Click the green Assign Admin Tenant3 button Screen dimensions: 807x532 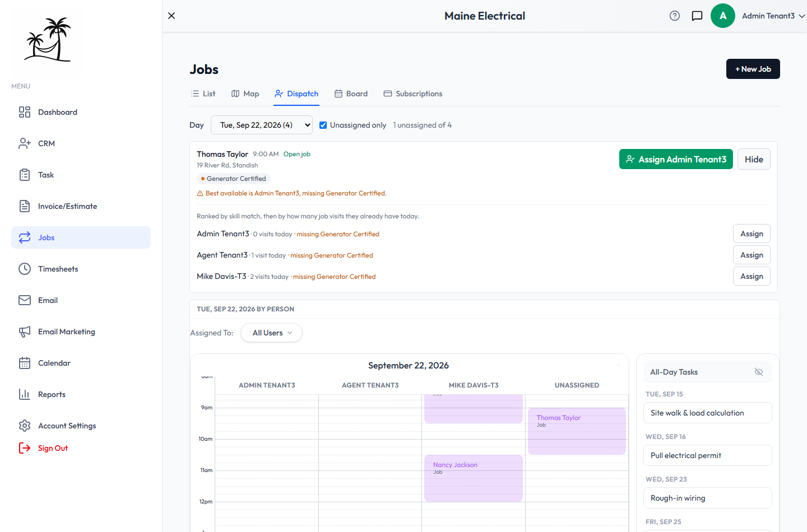point(676,159)
